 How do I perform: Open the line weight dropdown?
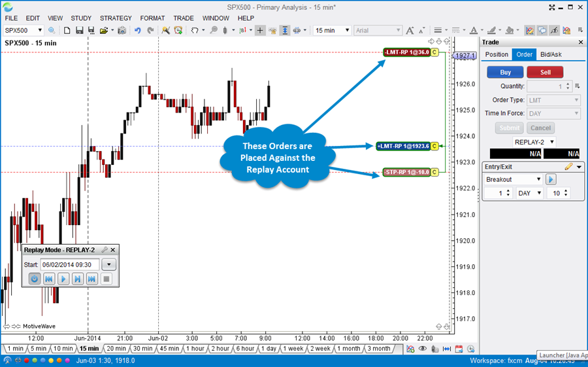point(440,31)
